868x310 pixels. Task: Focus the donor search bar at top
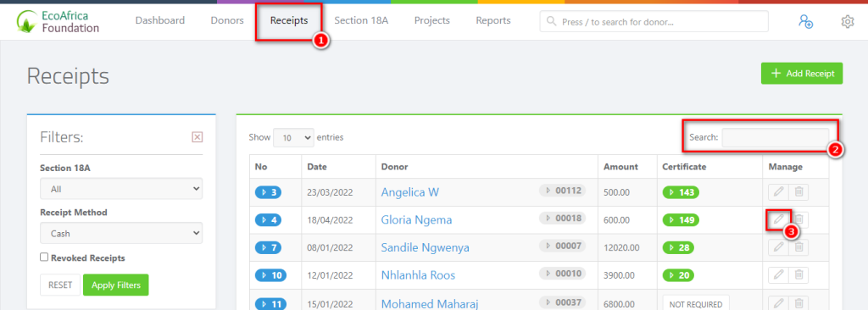pos(654,21)
